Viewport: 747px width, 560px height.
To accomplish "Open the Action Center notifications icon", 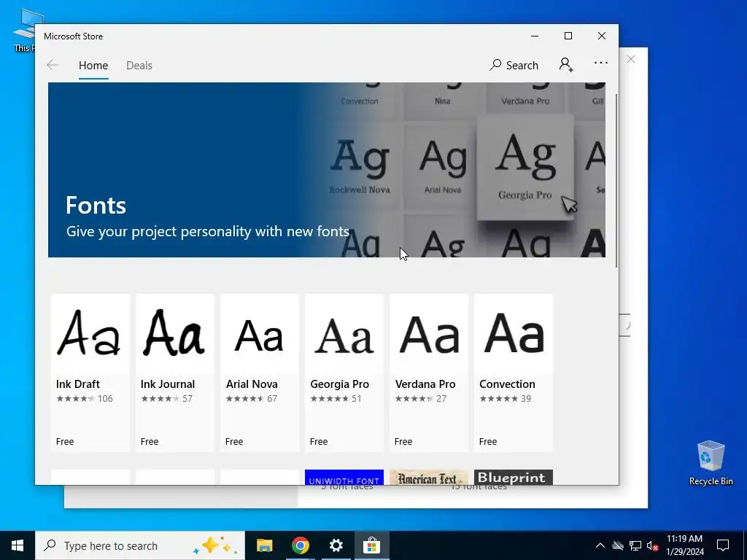I will click(723, 545).
